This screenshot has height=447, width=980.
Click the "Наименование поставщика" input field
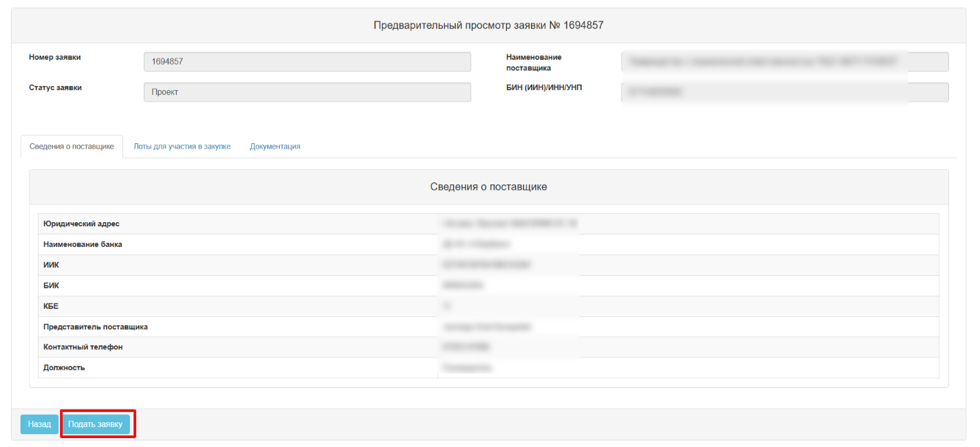784,62
